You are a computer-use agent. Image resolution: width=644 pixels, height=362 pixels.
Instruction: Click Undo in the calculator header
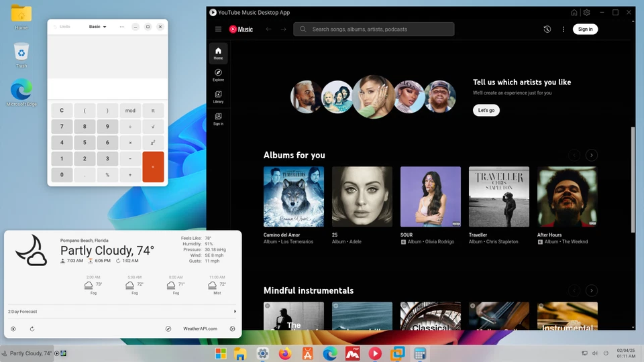(x=62, y=27)
